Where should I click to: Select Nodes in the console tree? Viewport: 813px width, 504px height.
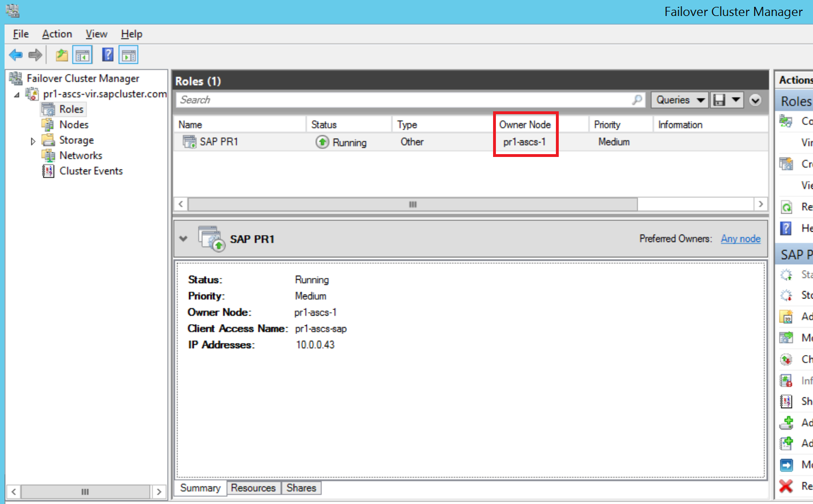tap(74, 124)
